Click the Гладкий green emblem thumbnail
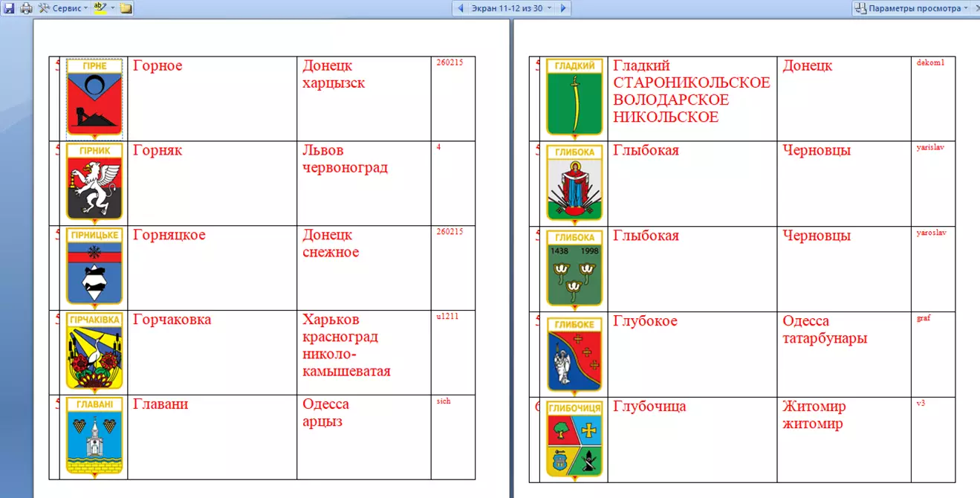The width and height of the screenshot is (980, 498). (574, 95)
